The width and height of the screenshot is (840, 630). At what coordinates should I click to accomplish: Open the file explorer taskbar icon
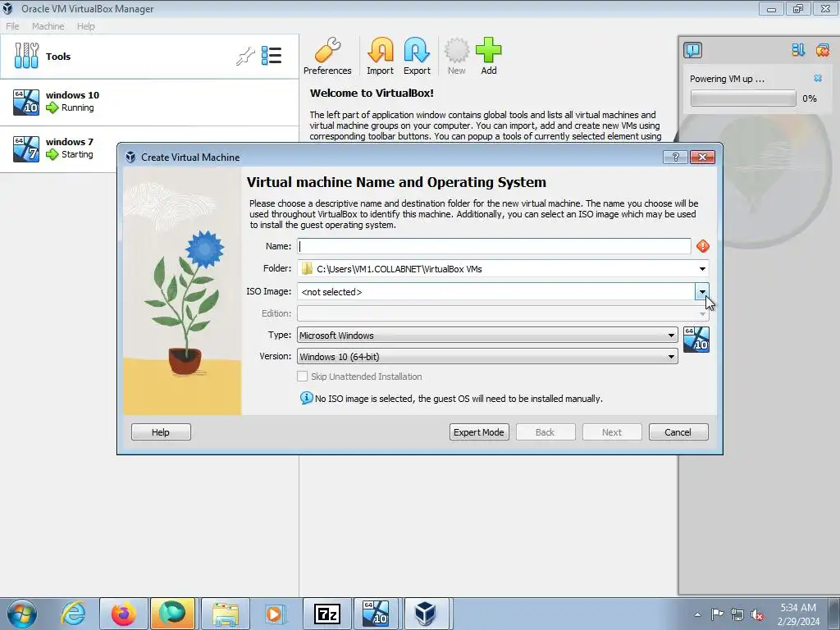pos(226,614)
